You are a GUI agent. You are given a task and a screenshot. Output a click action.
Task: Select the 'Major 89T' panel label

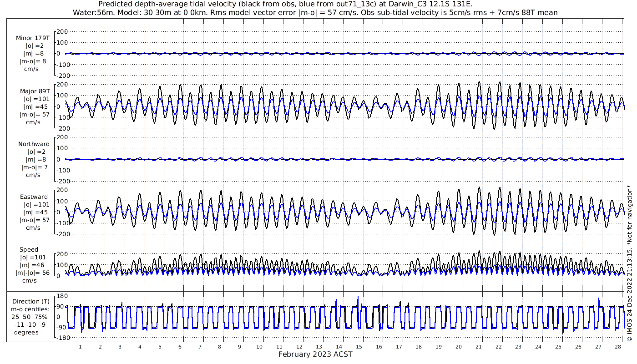pyautogui.click(x=35, y=91)
